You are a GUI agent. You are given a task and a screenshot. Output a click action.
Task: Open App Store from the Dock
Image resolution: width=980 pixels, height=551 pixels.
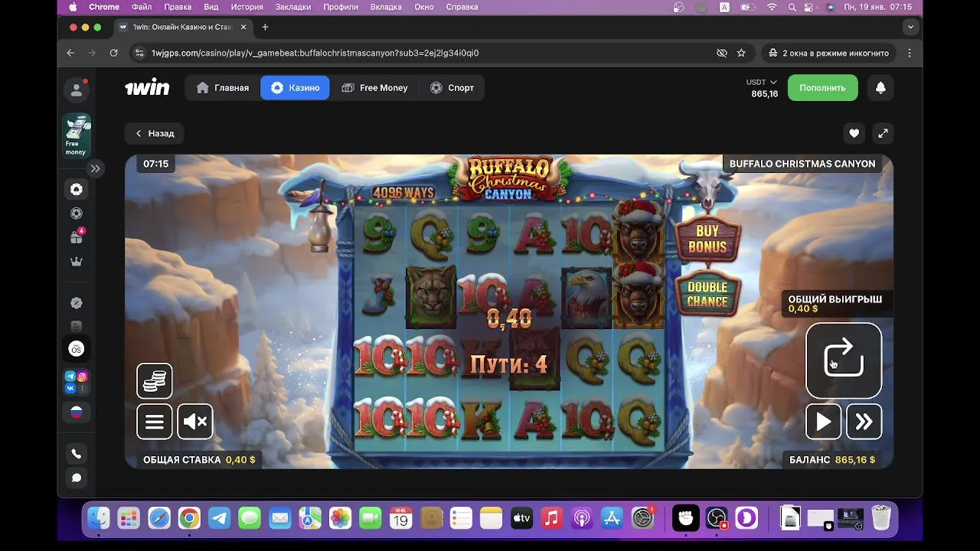[x=612, y=518]
